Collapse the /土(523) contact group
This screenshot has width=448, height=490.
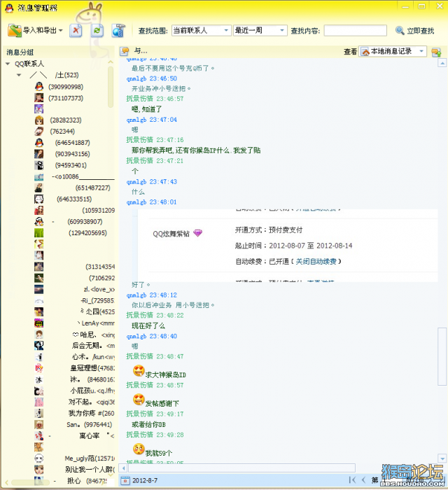(x=19, y=75)
